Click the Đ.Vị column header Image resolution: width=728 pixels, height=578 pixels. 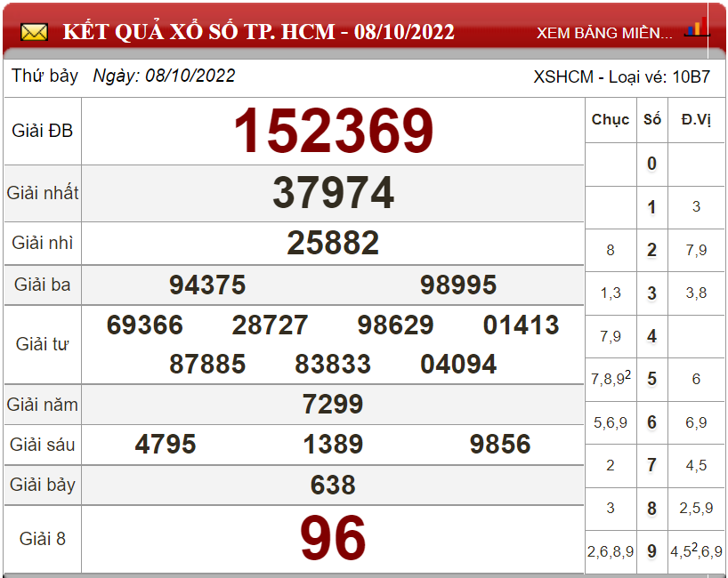coord(696,120)
